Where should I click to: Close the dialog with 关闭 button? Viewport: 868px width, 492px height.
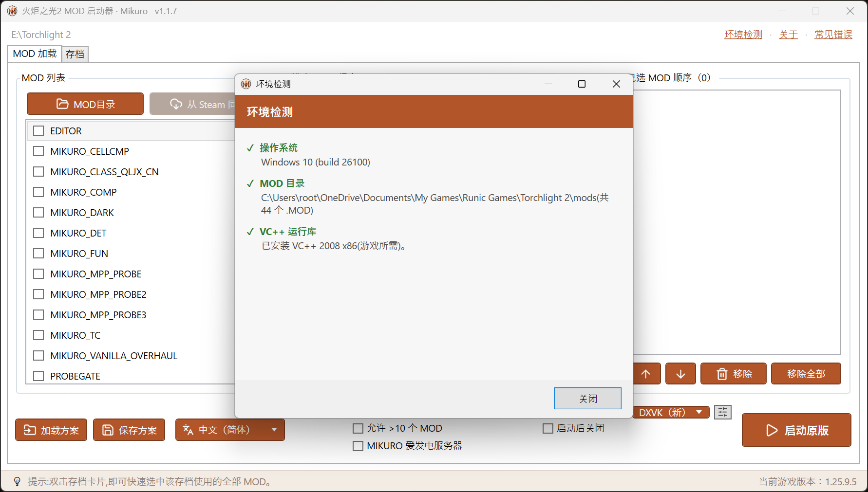(588, 399)
